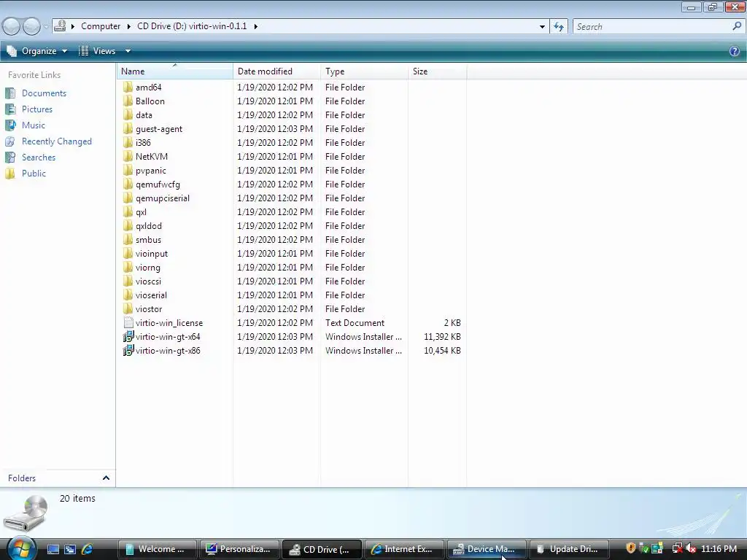Click the search magnifier icon
Viewport: 747px width, 560px height.
pos(737,27)
